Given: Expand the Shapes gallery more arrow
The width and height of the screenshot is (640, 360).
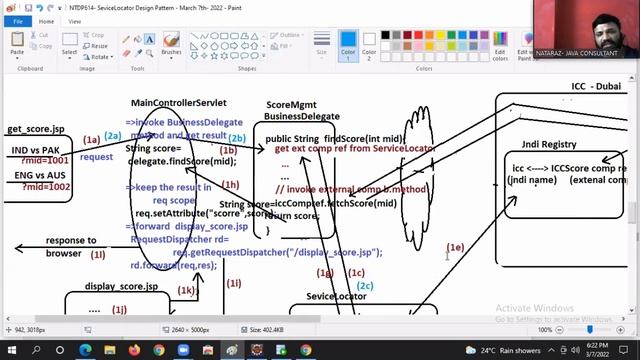Looking at the screenshot, I should [x=264, y=56].
